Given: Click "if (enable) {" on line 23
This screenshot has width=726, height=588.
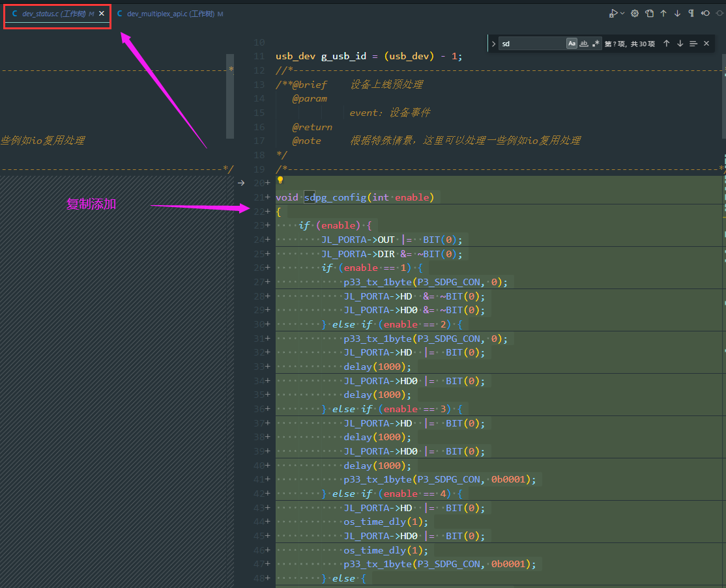Looking at the screenshot, I should coord(335,226).
